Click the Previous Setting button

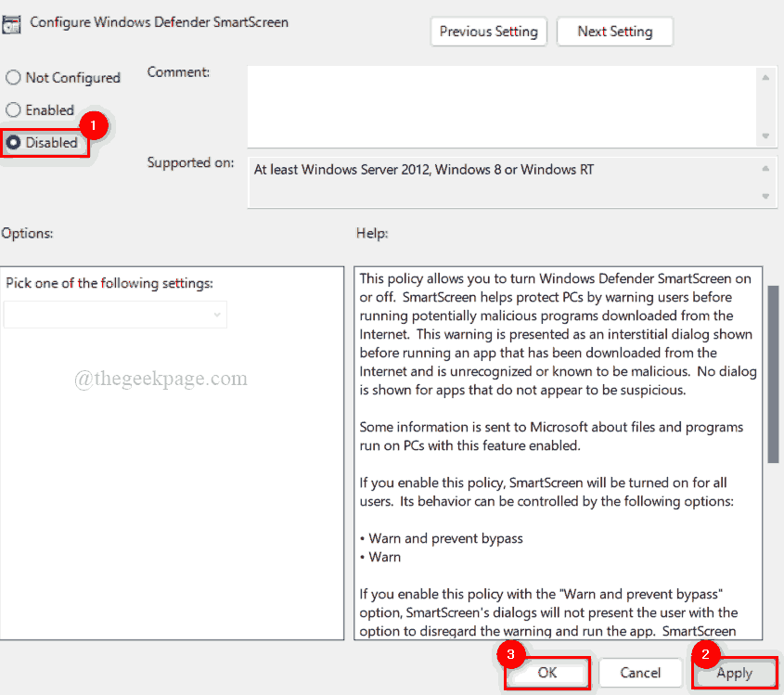point(488,31)
